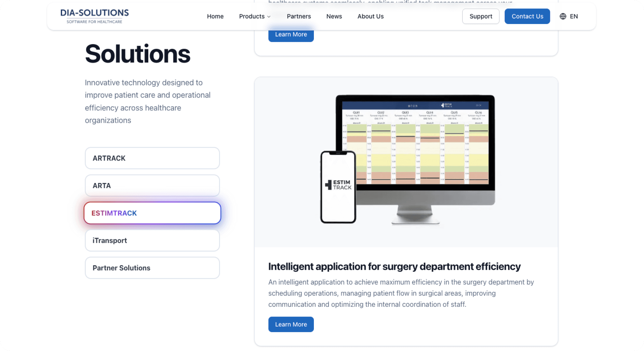Open the EN language selector
Viewport: 644px width, 351px height.
574,16
